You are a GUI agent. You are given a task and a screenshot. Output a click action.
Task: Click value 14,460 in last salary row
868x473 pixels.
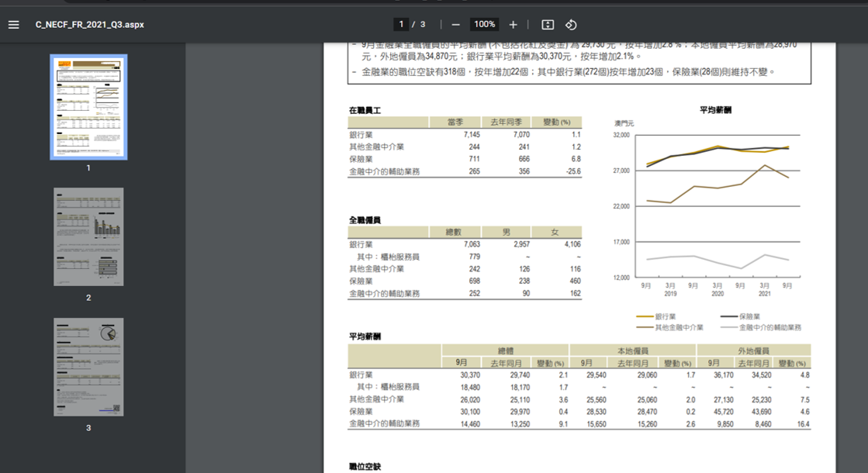click(x=470, y=424)
